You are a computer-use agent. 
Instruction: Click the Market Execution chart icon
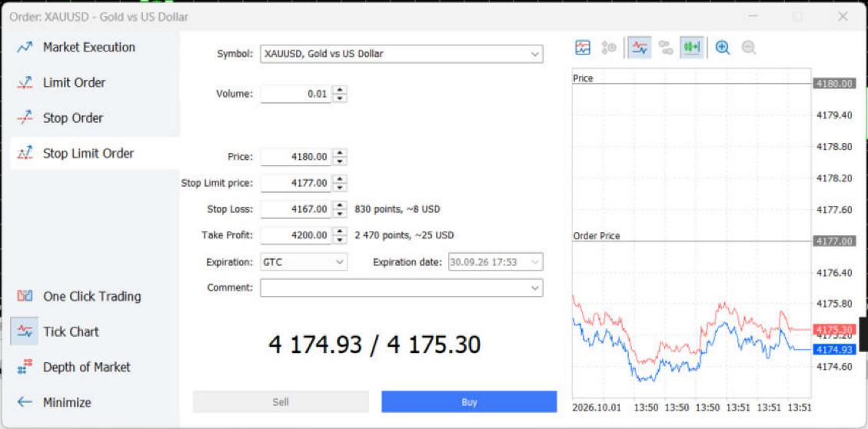(25, 47)
